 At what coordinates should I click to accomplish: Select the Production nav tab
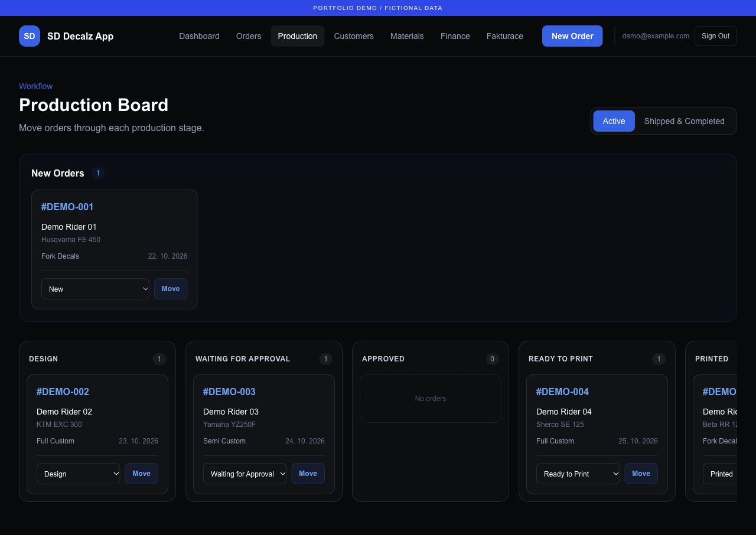298,36
